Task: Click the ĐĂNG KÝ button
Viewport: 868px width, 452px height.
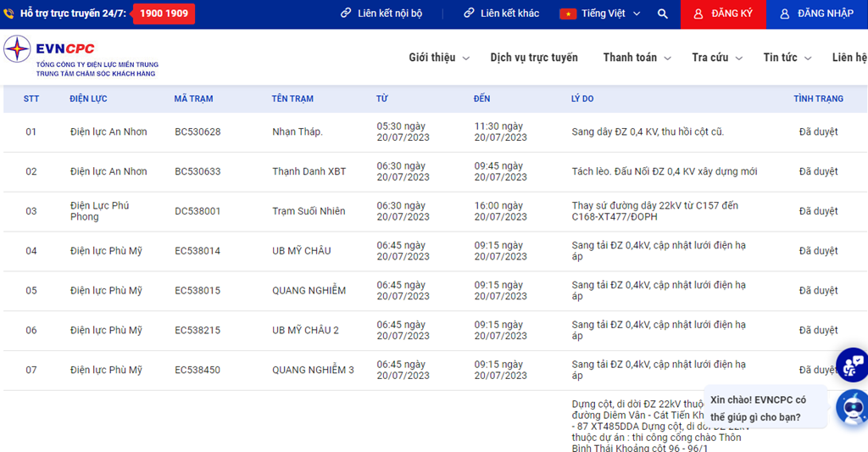Action: click(x=723, y=14)
